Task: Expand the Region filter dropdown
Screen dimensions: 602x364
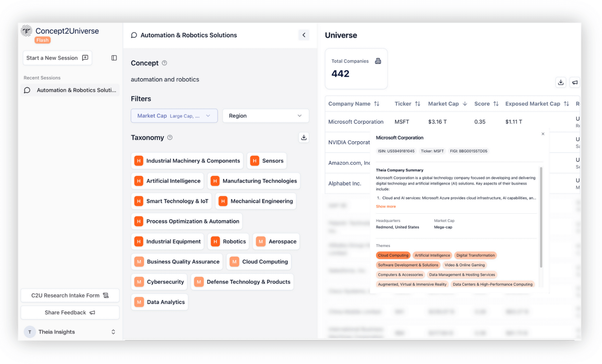Action: pyautogui.click(x=266, y=116)
